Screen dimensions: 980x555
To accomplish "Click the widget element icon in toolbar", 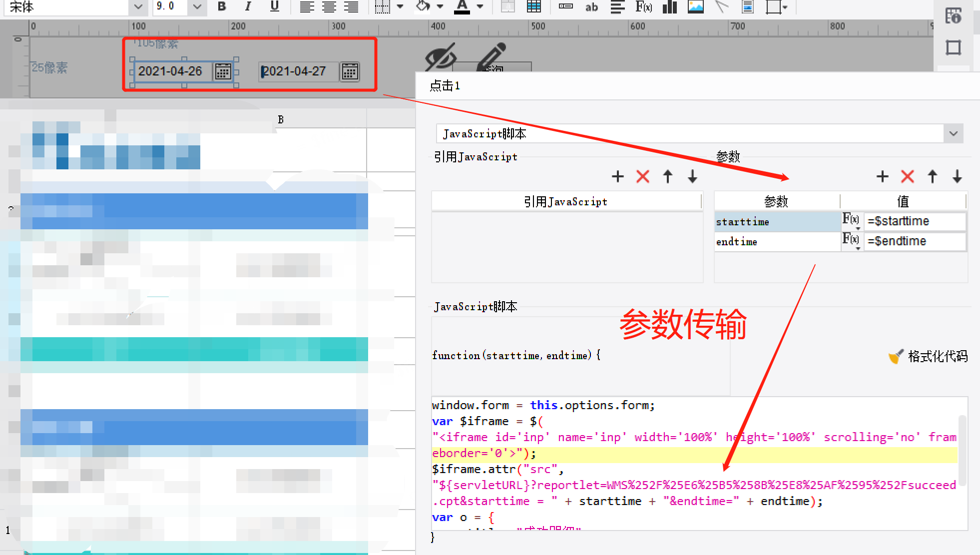I will point(566,6).
